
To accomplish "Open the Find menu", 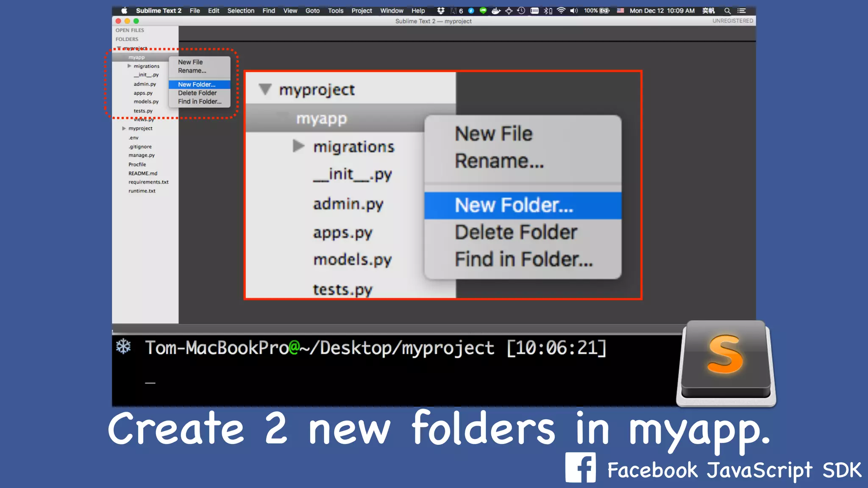I will [269, 11].
